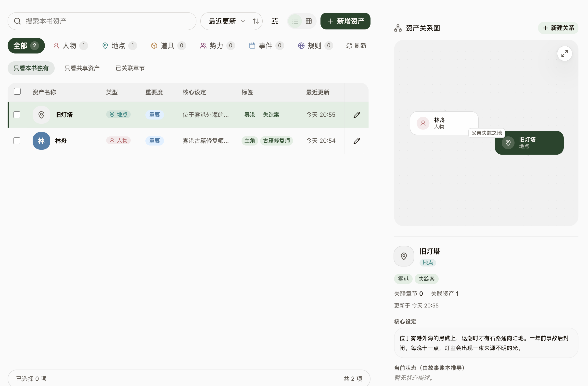
Task: Switch to grid view icon
Action: pyautogui.click(x=308, y=21)
